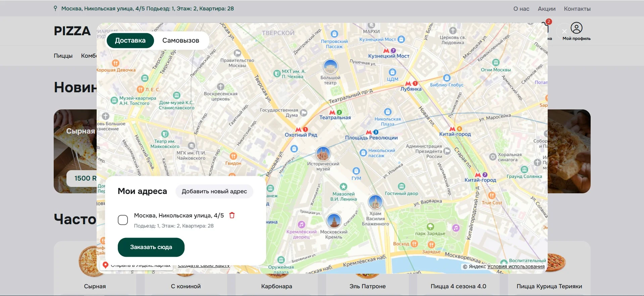644x296 pixels.
Task: Click the Петровский Пассаж marker
Action: pyautogui.click(x=334, y=34)
